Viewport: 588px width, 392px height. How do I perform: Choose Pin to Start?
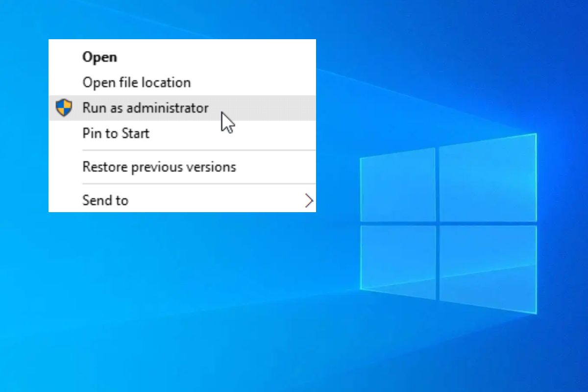point(182,133)
